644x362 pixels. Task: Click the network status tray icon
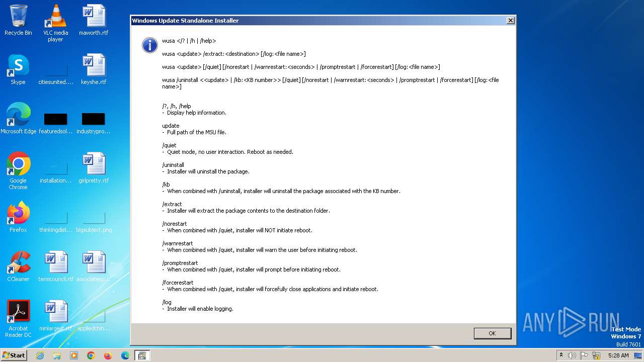coord(596,355)
